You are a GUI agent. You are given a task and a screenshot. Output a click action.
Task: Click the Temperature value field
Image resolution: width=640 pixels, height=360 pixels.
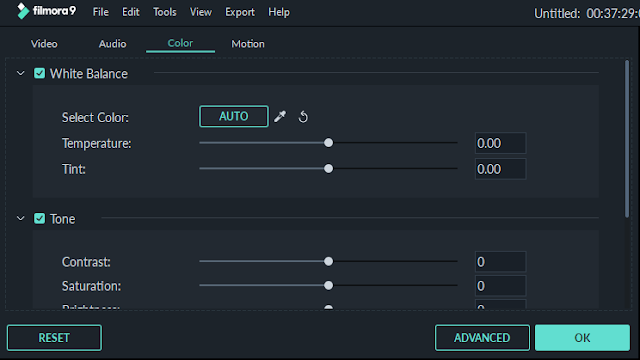click(x=500, y=143)
